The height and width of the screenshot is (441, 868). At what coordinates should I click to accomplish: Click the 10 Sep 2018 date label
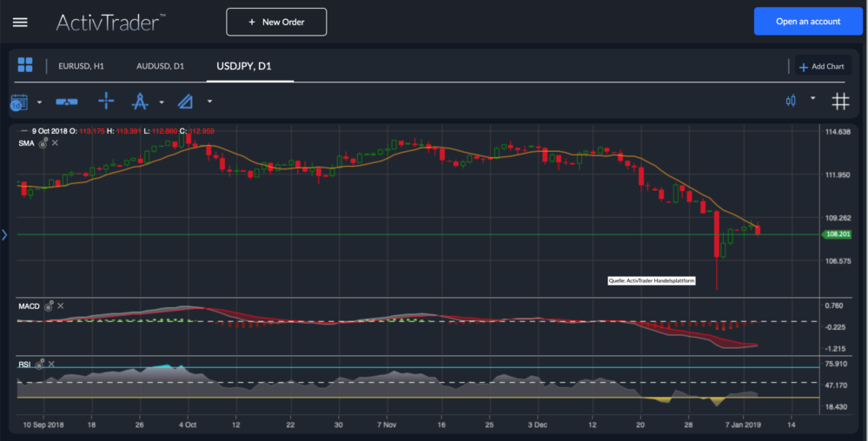43,425
